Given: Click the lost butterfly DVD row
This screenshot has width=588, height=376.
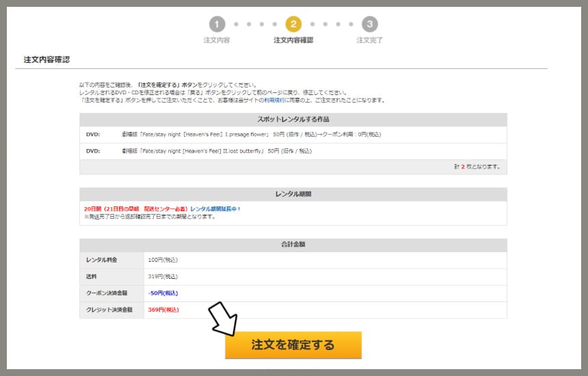Looking at the screenshot, I should [x=293, y=151].
